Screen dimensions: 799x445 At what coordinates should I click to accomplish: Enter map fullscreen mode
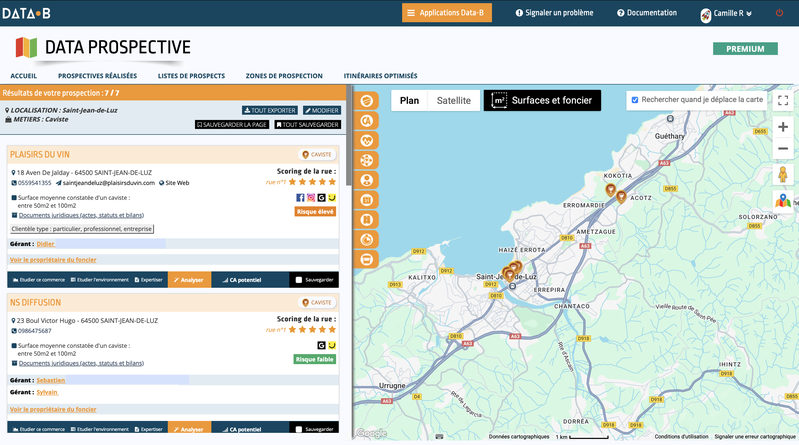point(783,100)
